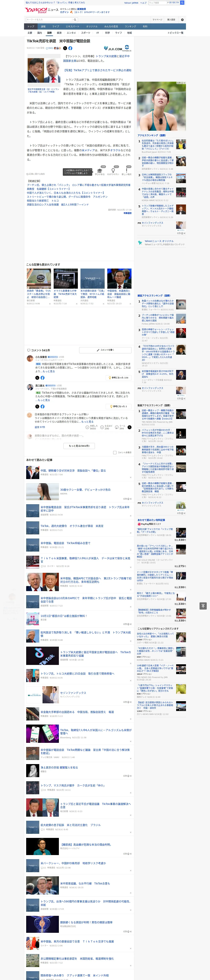Image resolution: width=210 pixels, height=980 pixels.
Task: Open トピックス一覧 link
Action: (x=175, y=33)
